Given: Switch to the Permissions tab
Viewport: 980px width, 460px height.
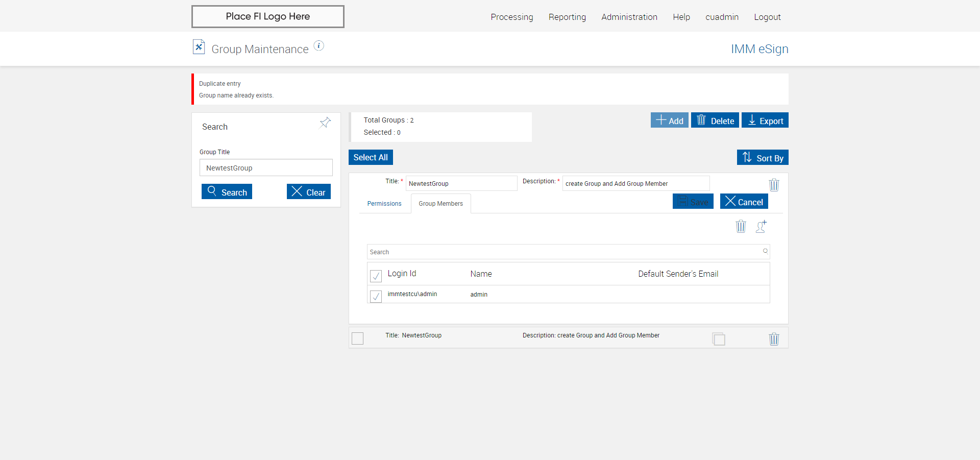Looking at the screenshot, I should 384,204.
